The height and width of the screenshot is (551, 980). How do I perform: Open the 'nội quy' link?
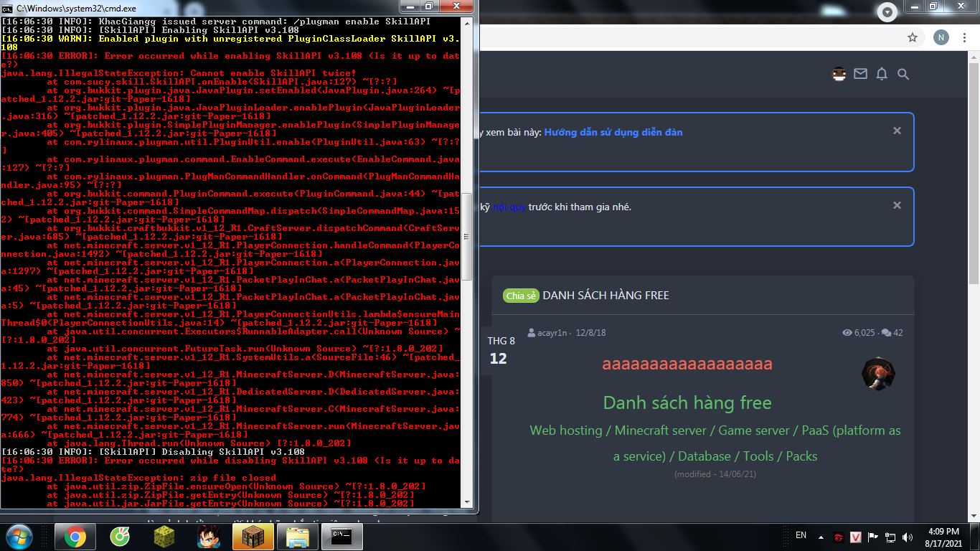[x=509, y=207]
